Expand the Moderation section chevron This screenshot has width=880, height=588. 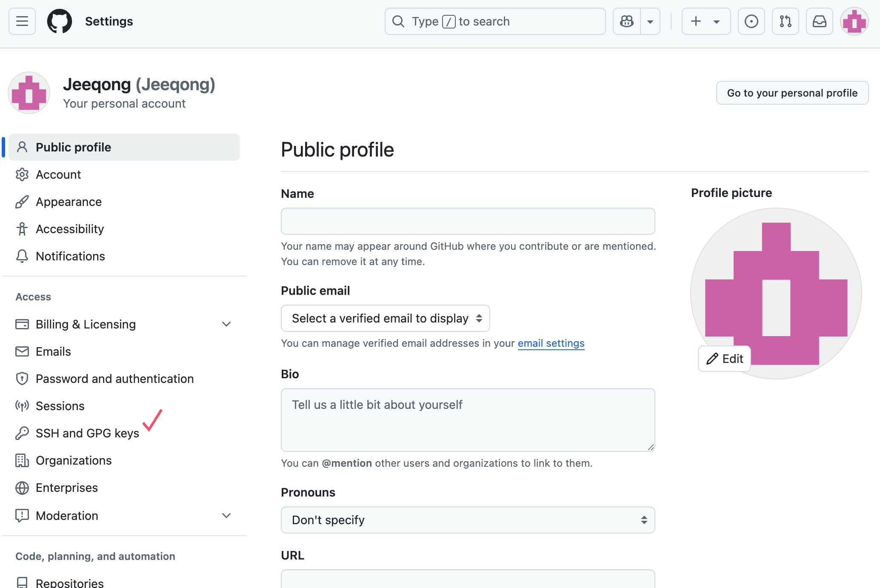click(x=226, y=516)
